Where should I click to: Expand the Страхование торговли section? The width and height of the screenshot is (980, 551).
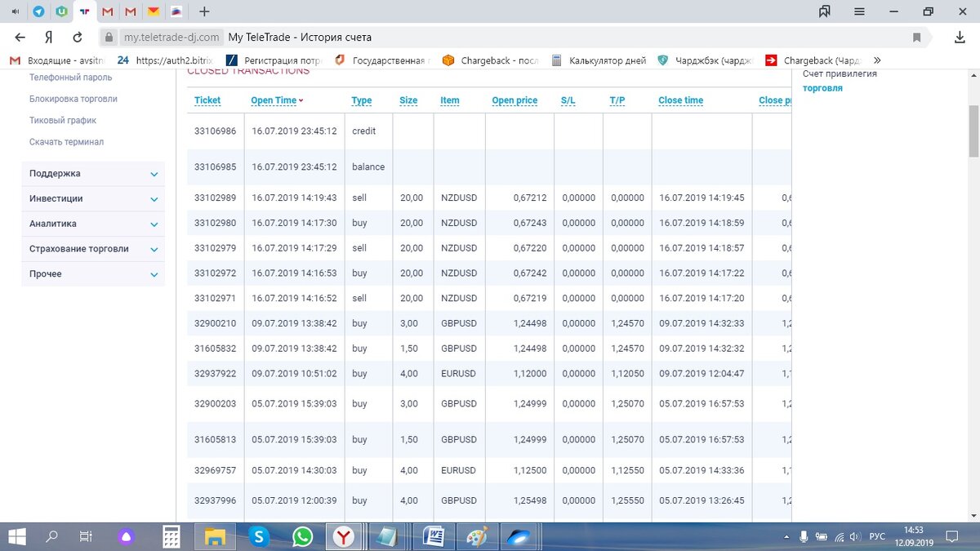click(93, 249)
